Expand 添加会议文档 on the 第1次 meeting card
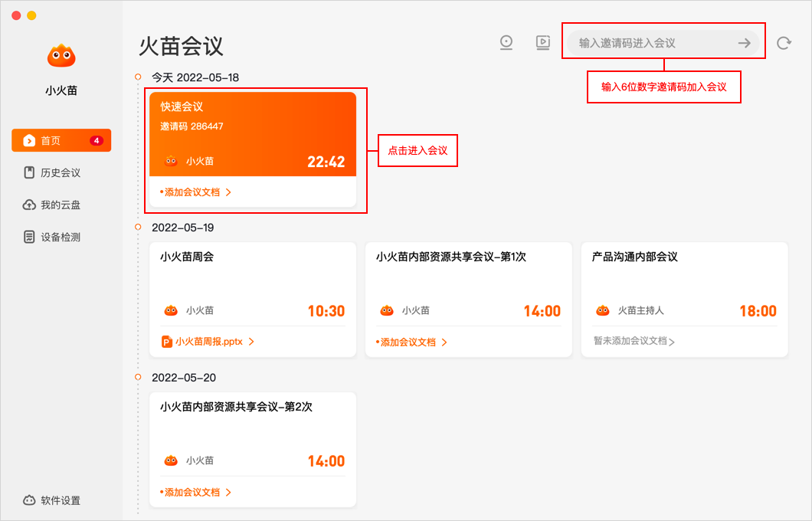812x521 pixels. [411, 342]
